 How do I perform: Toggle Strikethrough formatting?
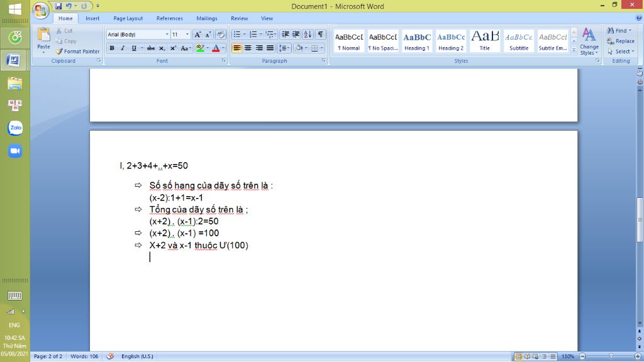point(151,48)
